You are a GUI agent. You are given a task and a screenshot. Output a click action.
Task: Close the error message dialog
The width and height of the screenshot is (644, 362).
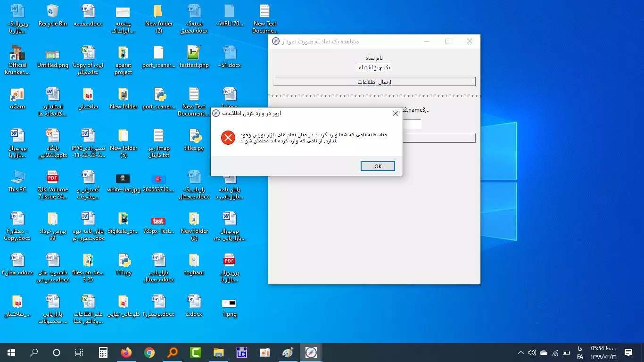pos(396,113)
